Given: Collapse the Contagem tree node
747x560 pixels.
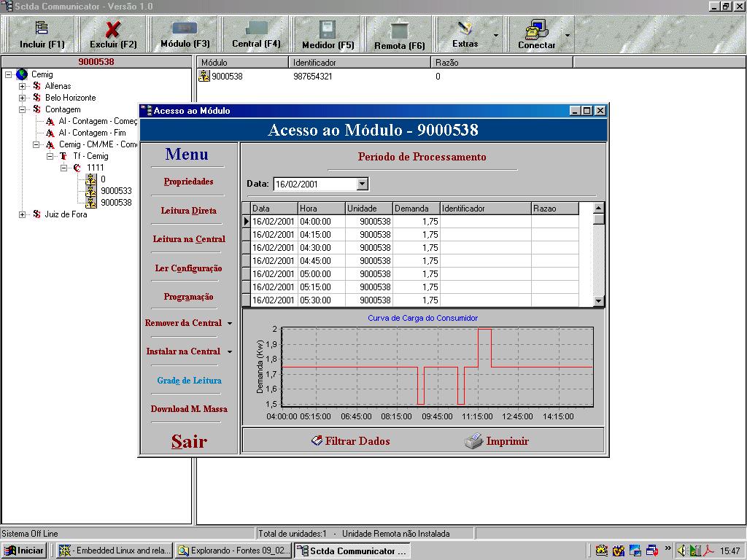Looking at the screenshot, I should click(x=23, y=109).
